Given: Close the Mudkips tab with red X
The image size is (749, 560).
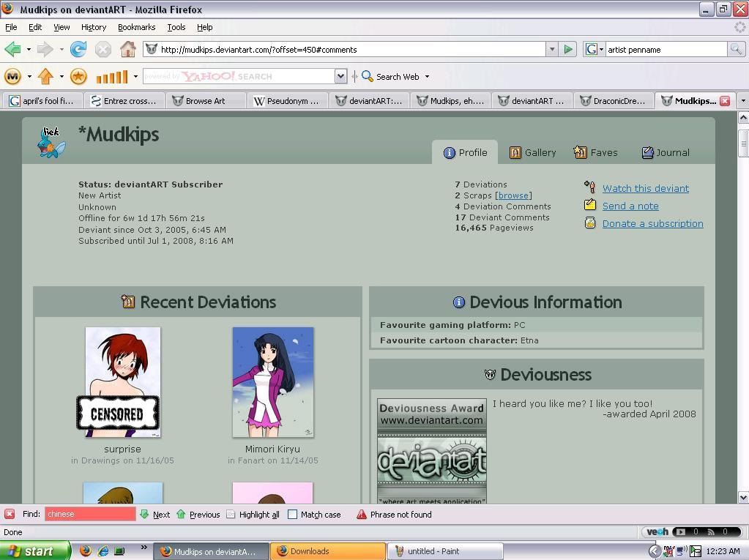Looking at the screenshot, I should click(x=725, y=101).
